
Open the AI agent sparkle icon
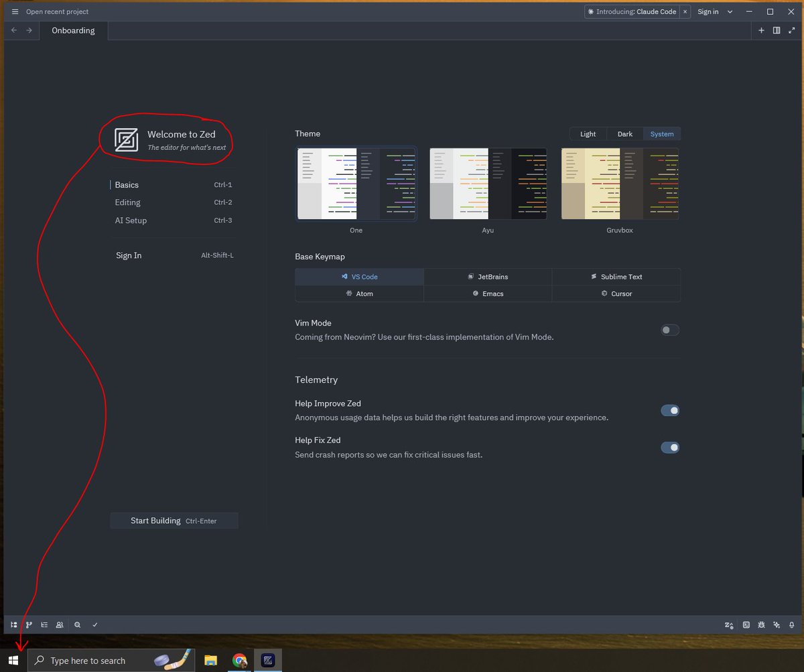coord(777,625)
